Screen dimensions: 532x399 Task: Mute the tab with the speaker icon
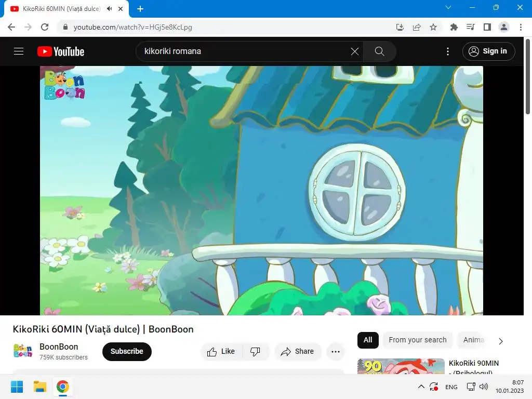[109, 9]
